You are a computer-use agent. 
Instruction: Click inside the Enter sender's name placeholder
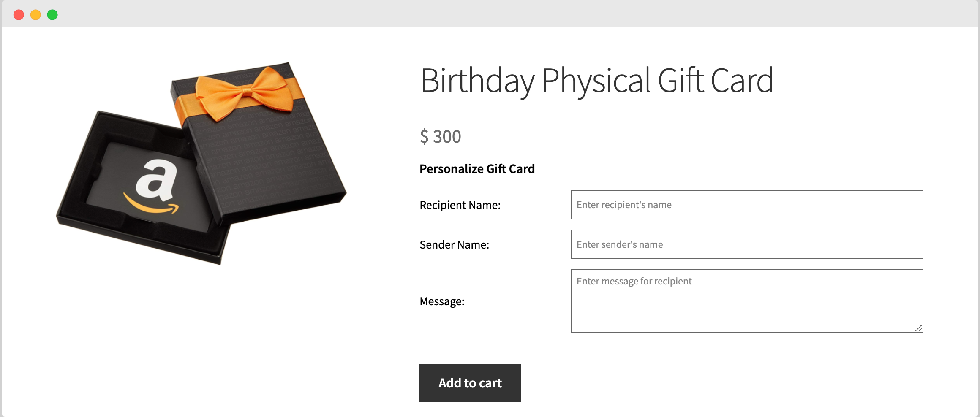619,244
